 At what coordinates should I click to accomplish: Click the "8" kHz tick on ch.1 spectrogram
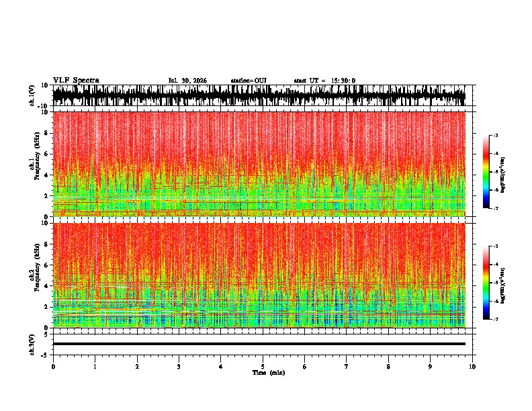46,133
